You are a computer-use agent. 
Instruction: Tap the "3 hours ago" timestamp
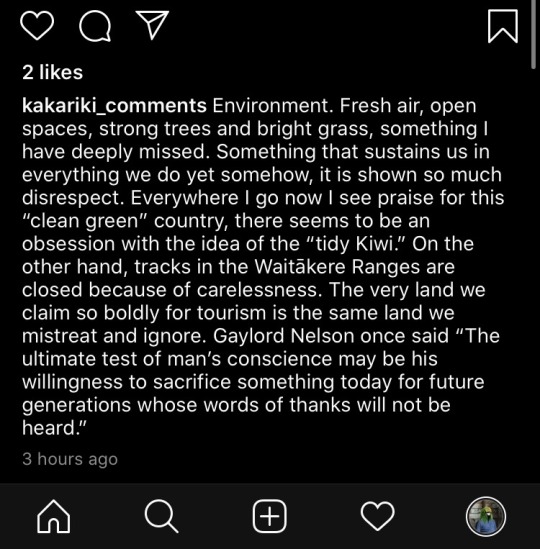(x=70, y=459)
